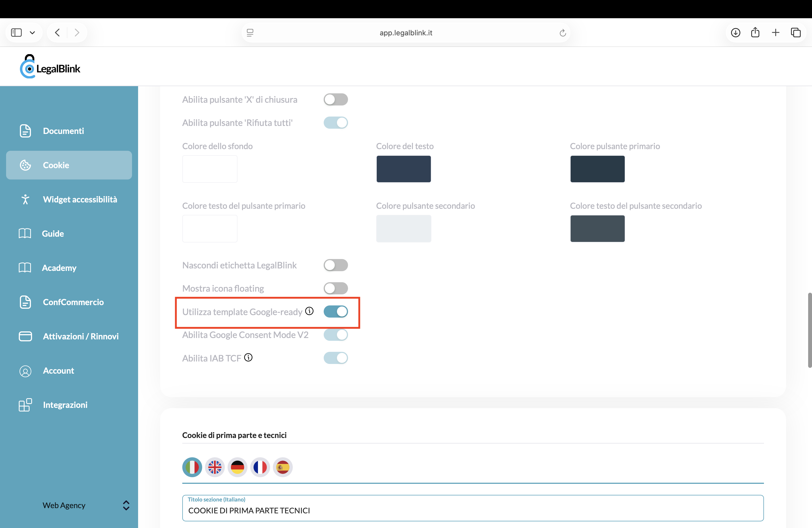Screen dimensions: 812x528
Task: Disable the 'Abilita pulsante Rifiuta tutti' switch
Action: (x=336, y=123)
